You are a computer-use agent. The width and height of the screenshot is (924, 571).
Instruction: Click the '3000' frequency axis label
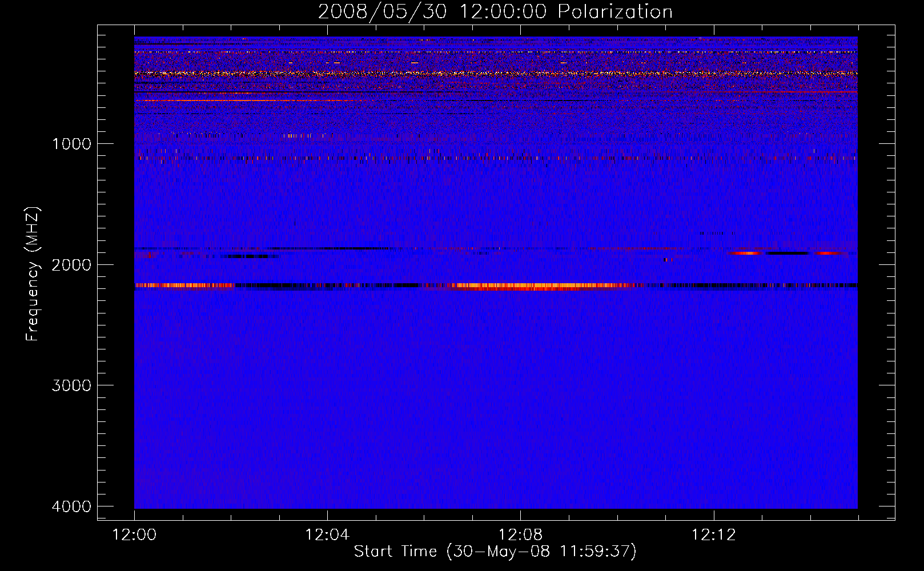(71, 385)
